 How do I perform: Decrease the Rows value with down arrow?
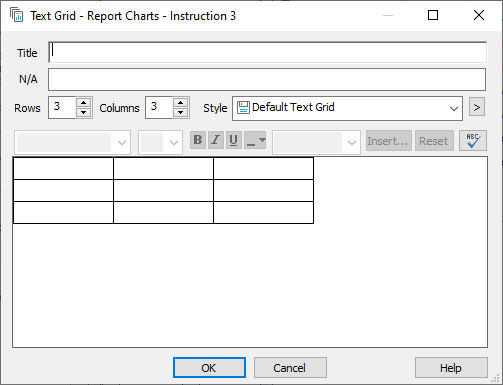pyautogui.click(x=83, y=112)
